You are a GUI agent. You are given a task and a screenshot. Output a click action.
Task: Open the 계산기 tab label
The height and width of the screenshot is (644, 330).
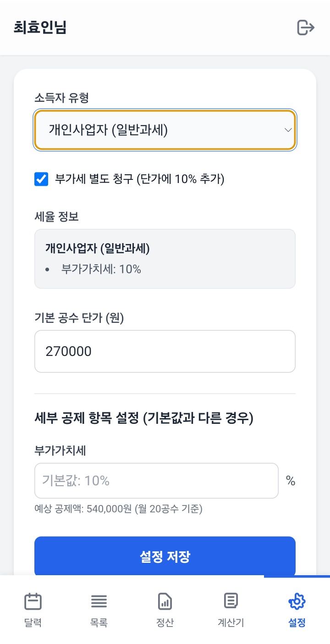231,622
